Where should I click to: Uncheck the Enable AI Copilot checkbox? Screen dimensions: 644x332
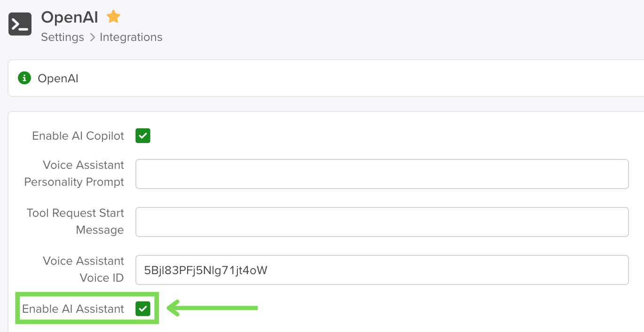click(143, 136)
